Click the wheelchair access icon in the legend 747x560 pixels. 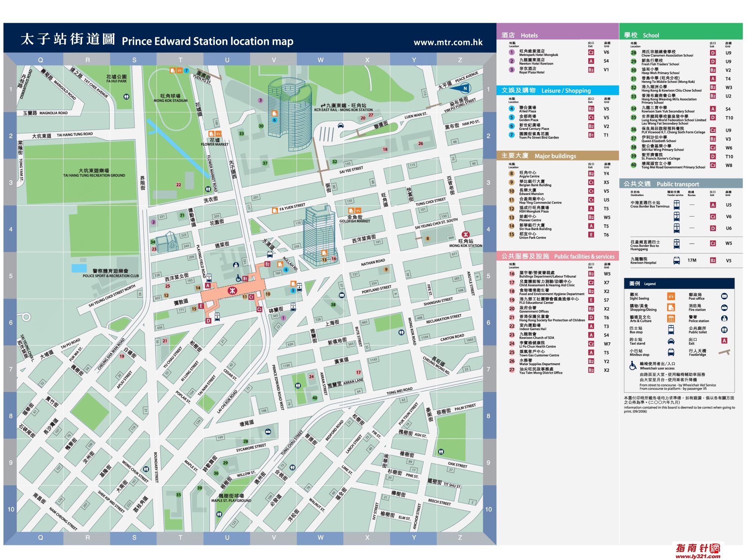point(633,365)
